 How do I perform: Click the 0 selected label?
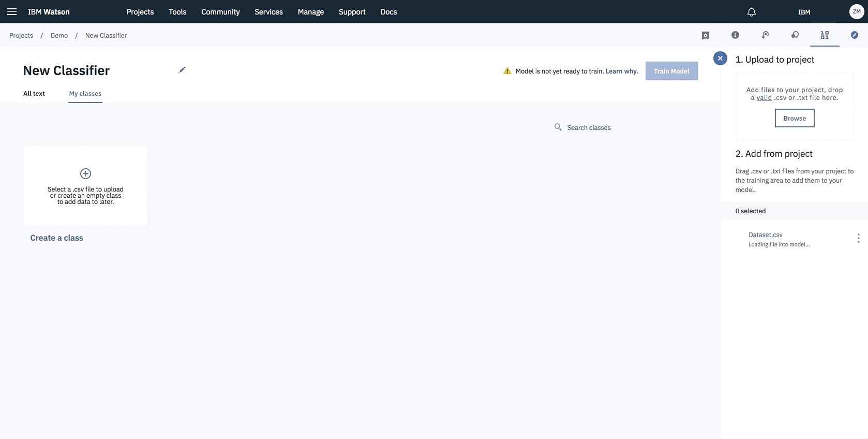pos(751,211)
